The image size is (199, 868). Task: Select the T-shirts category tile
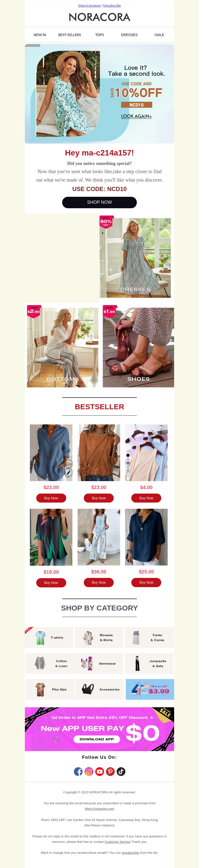pos(49,637)
